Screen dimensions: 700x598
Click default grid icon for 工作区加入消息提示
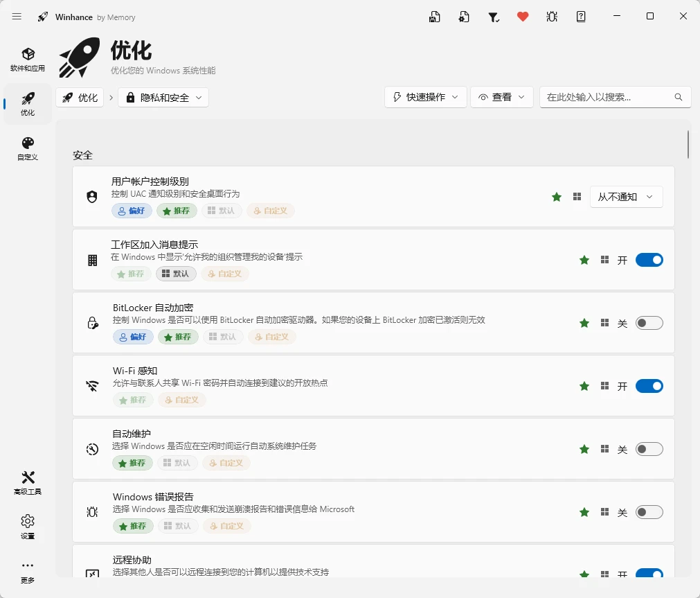coord(604,260)
